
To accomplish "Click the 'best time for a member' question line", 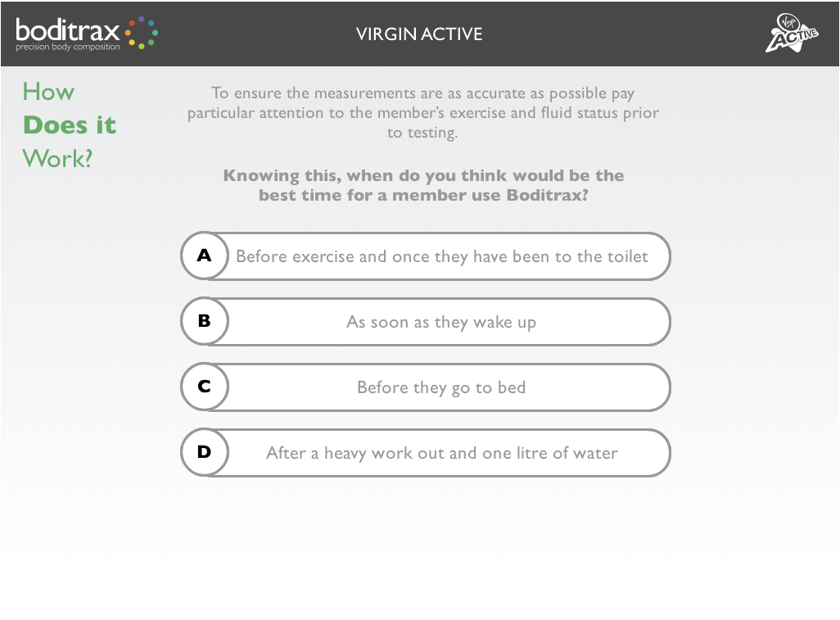I will [423, 196].
